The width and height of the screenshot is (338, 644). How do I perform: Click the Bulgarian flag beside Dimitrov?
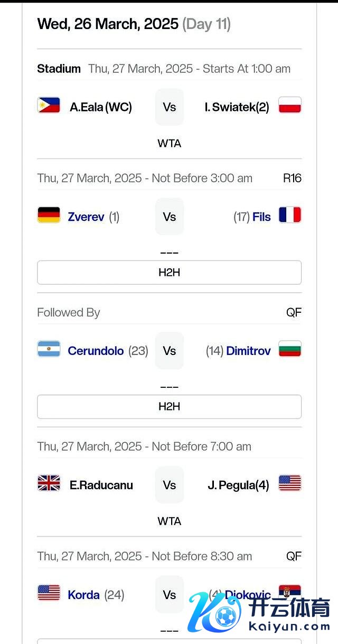tap(290, 350)
